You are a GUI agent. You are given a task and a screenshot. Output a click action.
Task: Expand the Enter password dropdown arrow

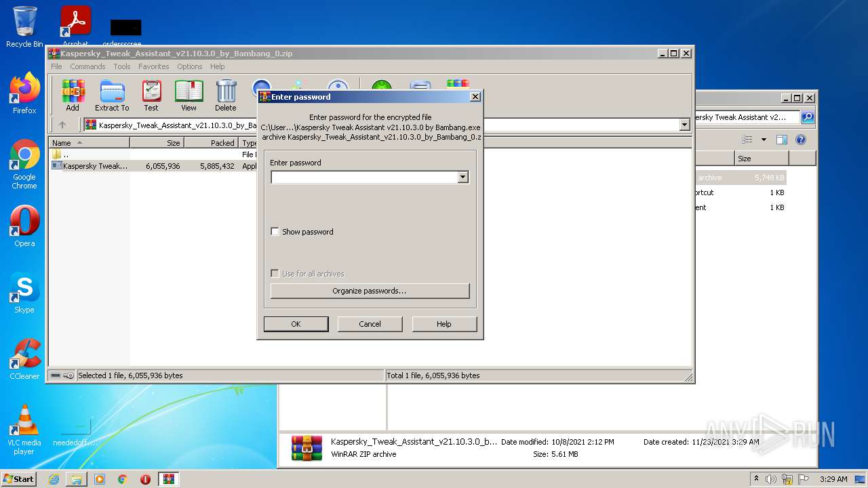(x=462, y=177)
